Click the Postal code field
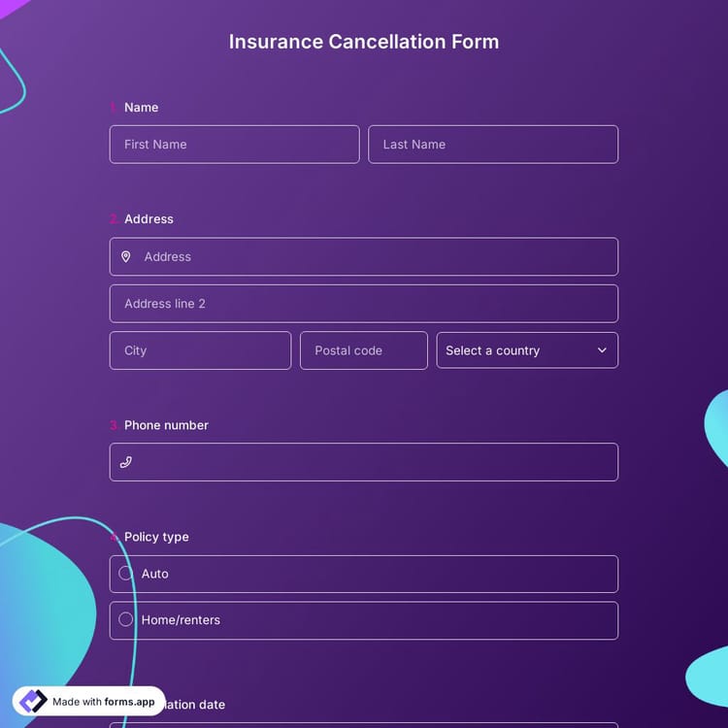This screenshot has height=728, width=728. point(363,350)
